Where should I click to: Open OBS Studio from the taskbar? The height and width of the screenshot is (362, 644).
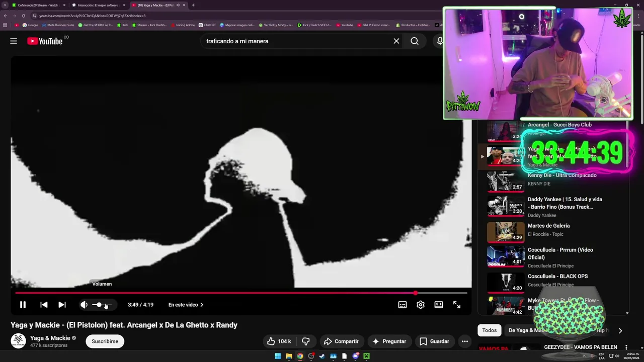311,356
